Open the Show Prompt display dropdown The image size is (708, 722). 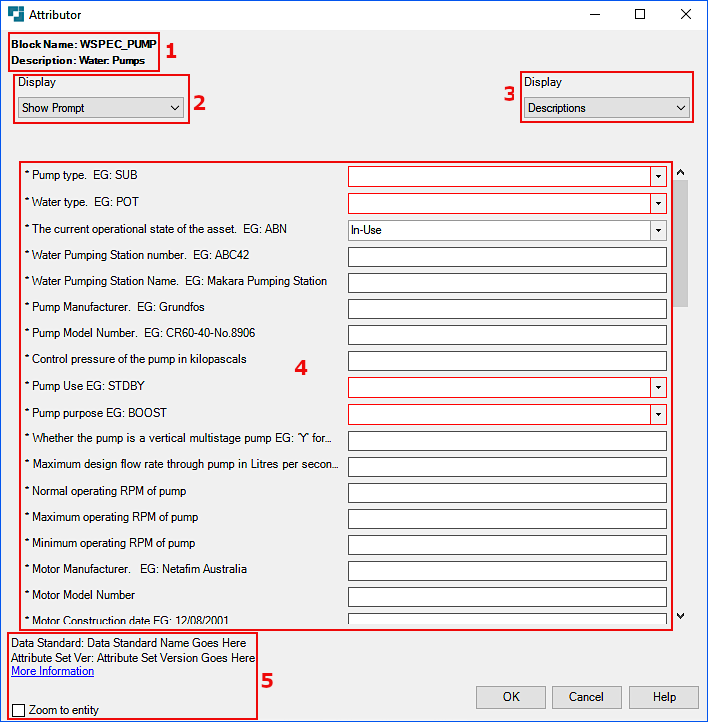[x=101, y=108]
